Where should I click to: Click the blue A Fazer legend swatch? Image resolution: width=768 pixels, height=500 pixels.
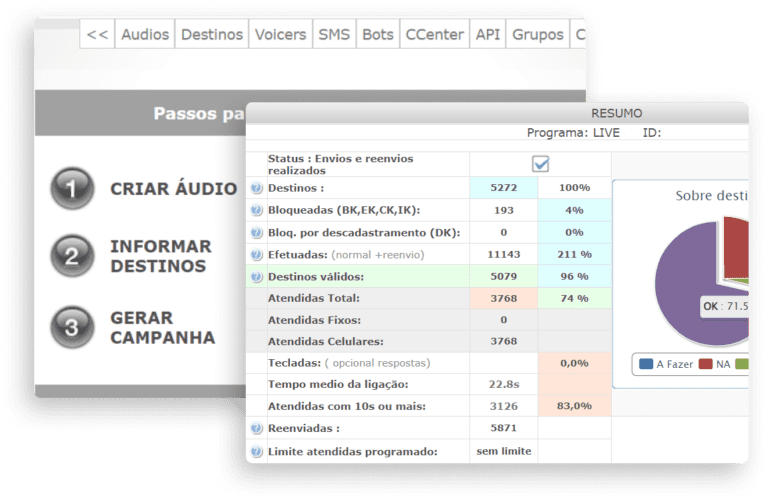point(646,365)
